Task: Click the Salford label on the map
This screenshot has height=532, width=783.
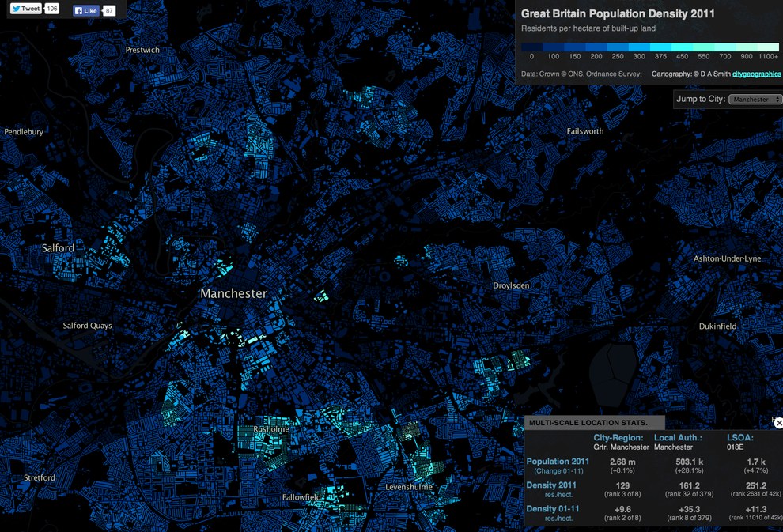Action: (x=58, y=248)
